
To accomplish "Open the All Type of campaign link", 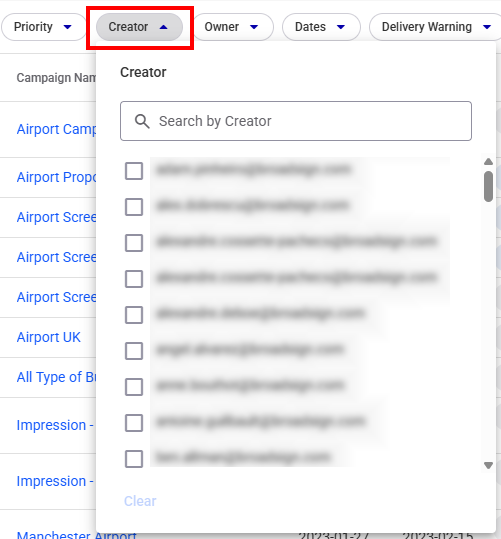I will click(x=56, y=377).
